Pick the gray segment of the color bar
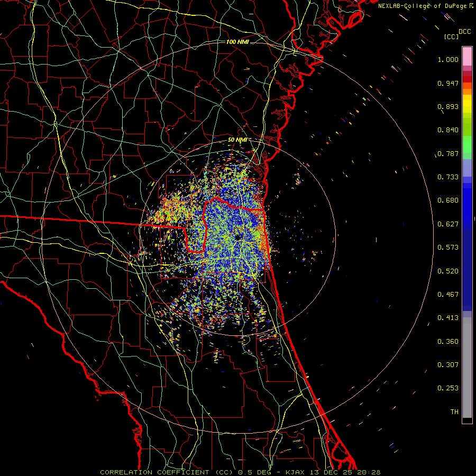 tap(467, 368)
